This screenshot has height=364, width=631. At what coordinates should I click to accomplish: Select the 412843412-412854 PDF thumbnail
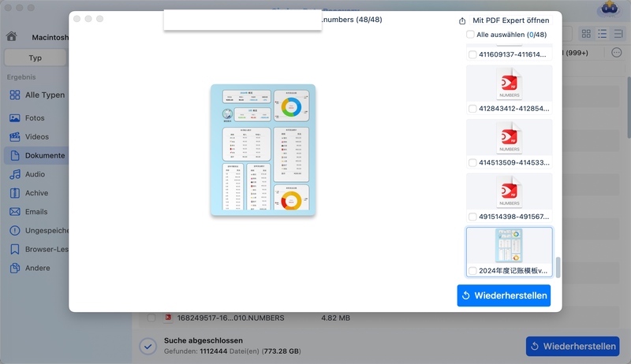point(509,84)
